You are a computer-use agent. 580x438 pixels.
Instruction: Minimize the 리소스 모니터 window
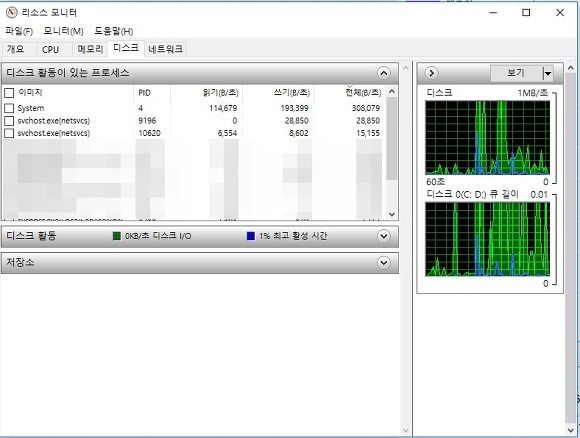[x=493, y=13]
